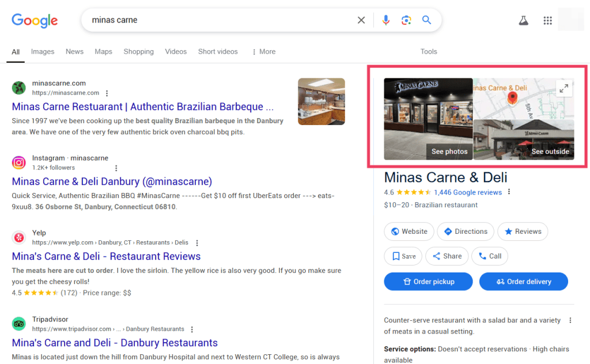Open three-dot menu beside Instagram followers
Viewport: 590px width, 364px height.
[x=116, y=168]
